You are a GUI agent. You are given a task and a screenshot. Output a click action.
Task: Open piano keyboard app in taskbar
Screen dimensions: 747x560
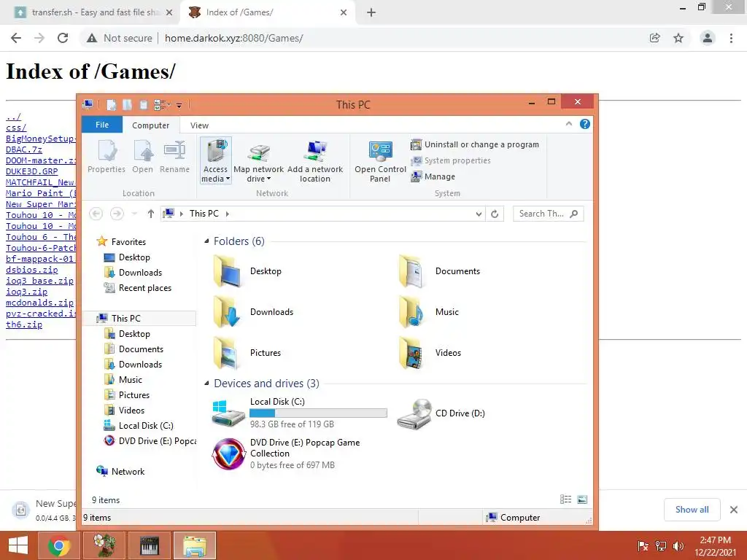pos(149,545)
